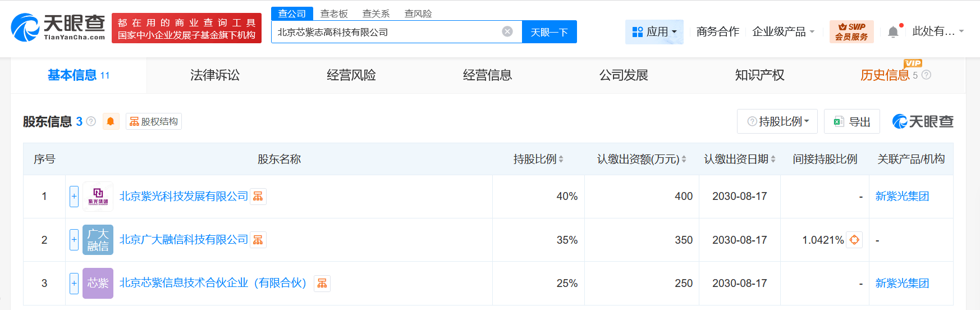Image resolution: width=980 pixels, height=310 pixels.
Task: Switch to the 法律诉讼 tab
Action: 215,75
